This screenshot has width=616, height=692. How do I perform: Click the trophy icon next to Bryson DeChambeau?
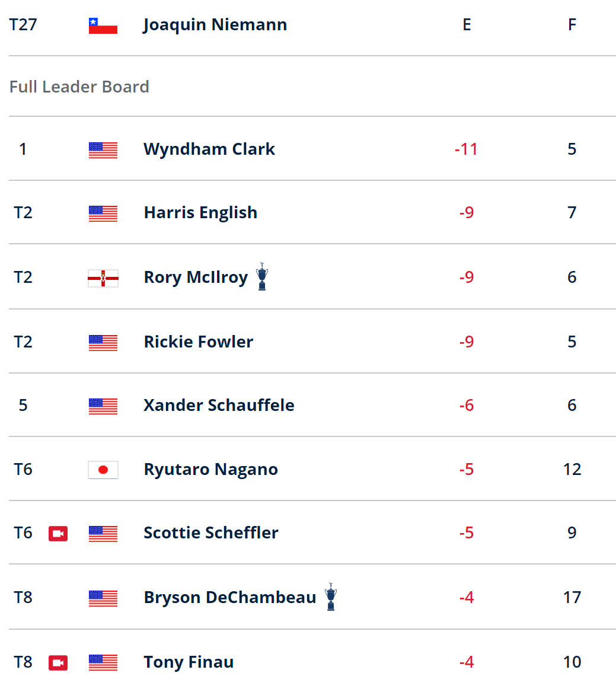click(330, 597)
